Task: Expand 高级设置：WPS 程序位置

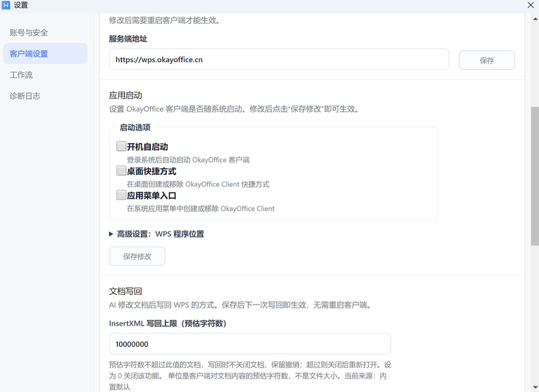Action: (x=157, y=234)
